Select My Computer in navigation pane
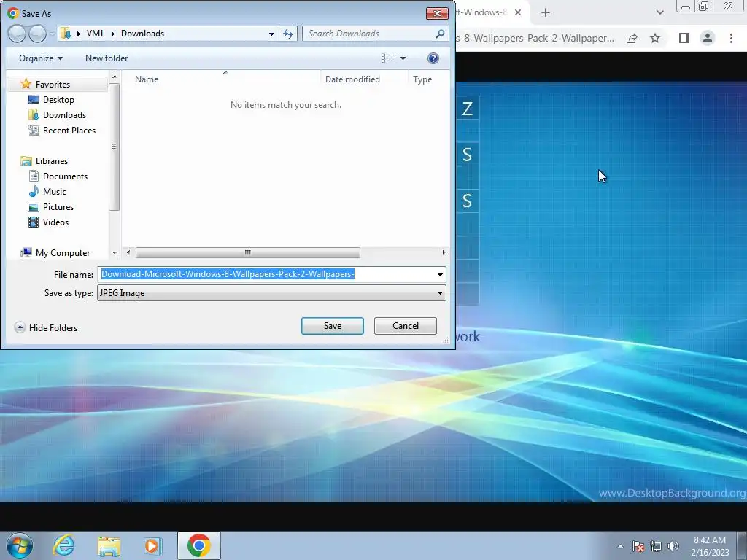The image size is (747, 560). pyautogui.click(x=63, y=253)
